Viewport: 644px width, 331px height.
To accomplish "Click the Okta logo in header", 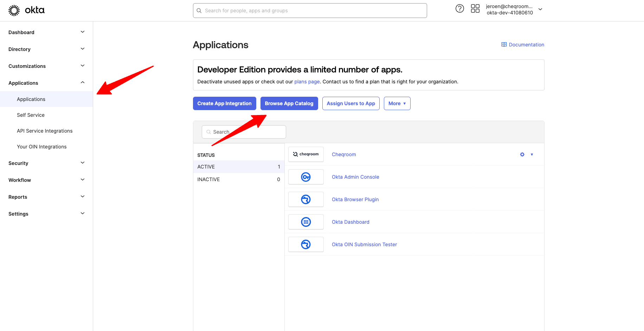I will click(x=26, y=10).
